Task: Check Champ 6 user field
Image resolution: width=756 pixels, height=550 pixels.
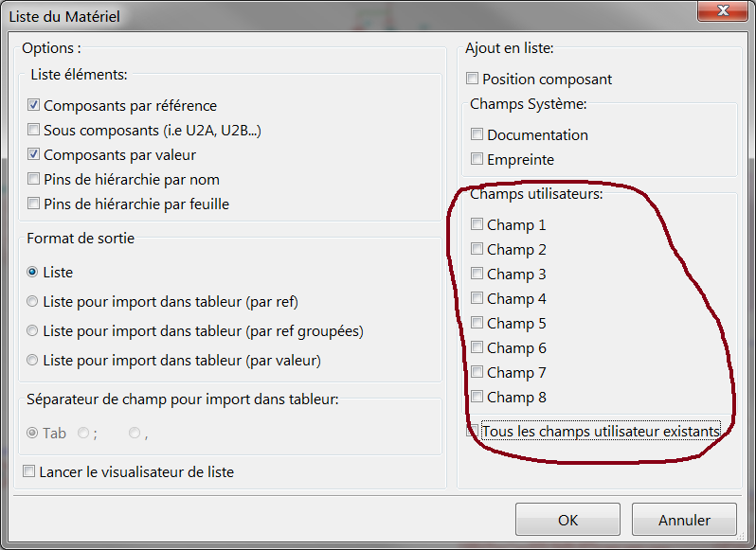Action: pos(477,346)
